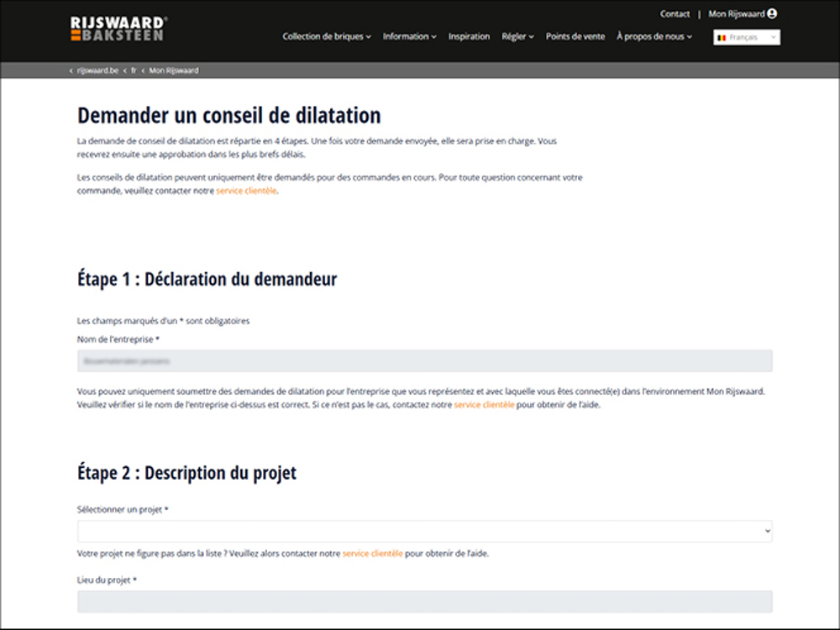Click rijswaard.be in the breadcrumb
Image resolution: width=840 pixels, height=630 pixels.
point(97,71)
